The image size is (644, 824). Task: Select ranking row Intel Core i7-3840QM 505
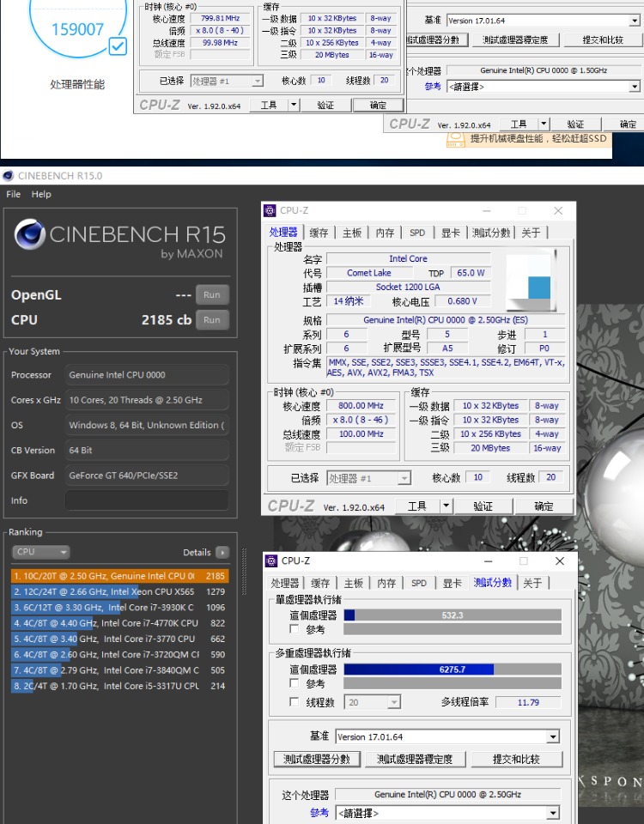point(119,670)
